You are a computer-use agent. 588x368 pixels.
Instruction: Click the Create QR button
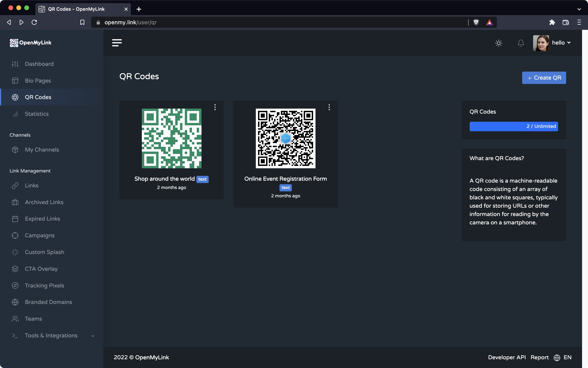[544, 78]
